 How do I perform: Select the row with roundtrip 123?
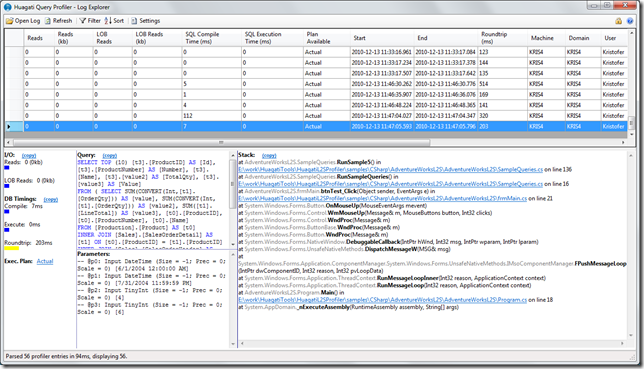click(316, 52)
